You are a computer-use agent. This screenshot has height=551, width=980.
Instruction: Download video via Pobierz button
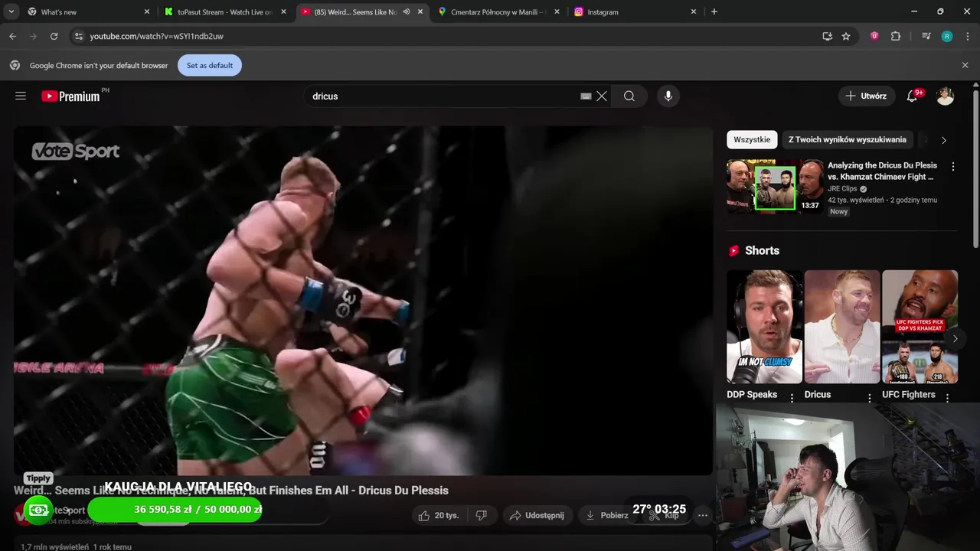tap(607, 515)
